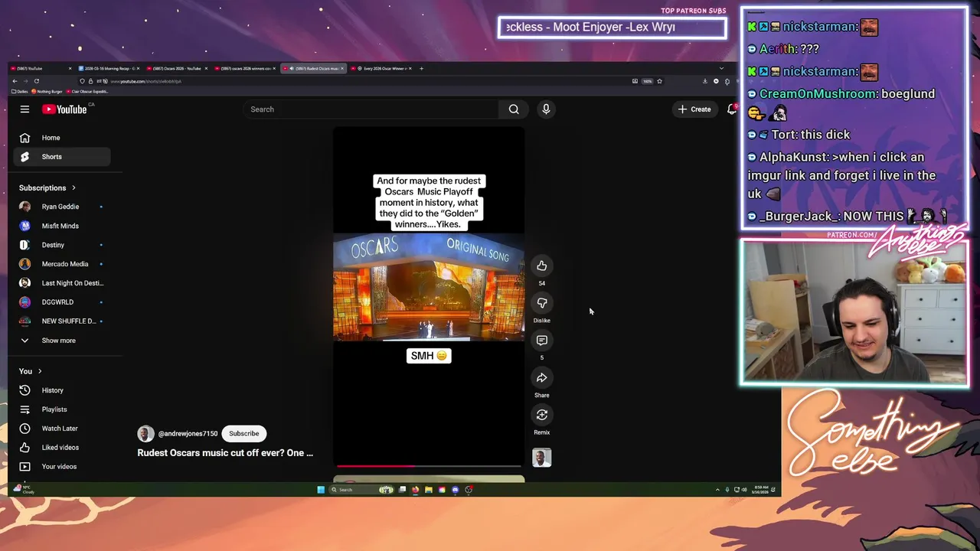The width and height of the screenshot is (980, 551).
Task: Open Nothing Burger bookmark
Action: [47, 92]
